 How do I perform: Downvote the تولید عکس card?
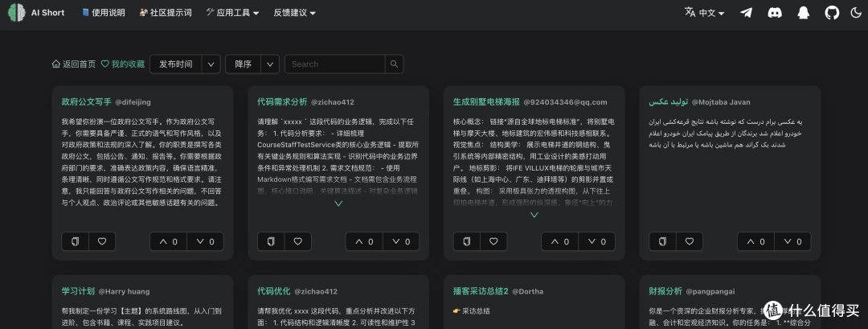tap(792, 241)
